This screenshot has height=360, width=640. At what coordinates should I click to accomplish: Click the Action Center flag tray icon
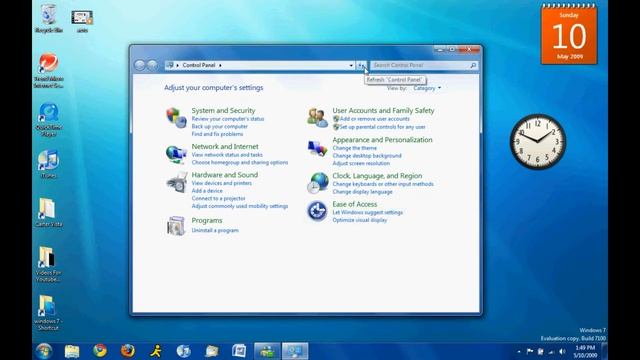click(529, 351)
